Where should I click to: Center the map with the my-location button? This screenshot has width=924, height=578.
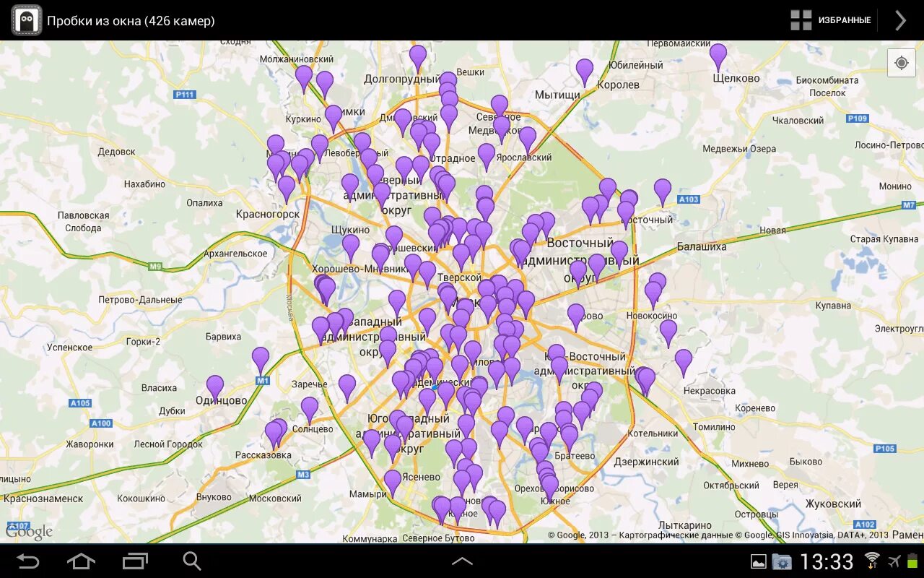[x=901, y=63]
